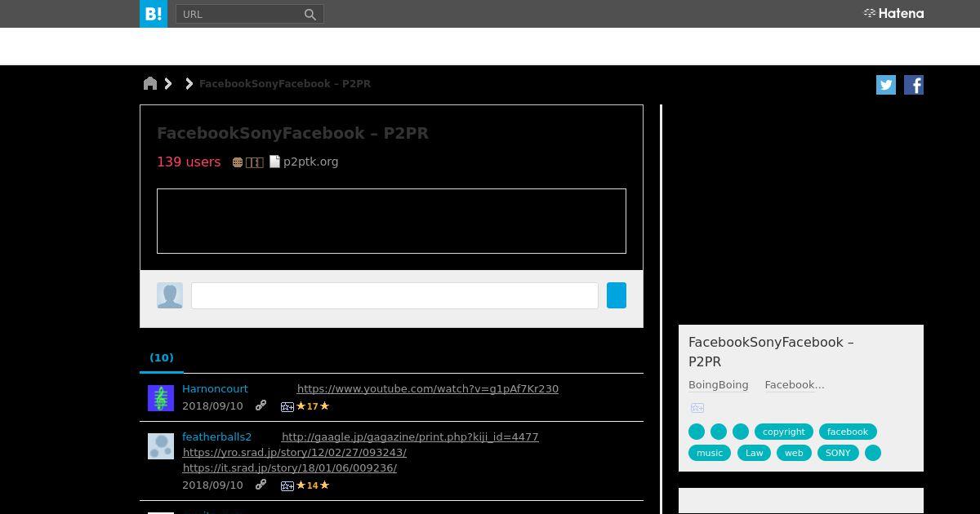
Task: Go to home via breadcrumb house icon
Action: click(150, 83)
